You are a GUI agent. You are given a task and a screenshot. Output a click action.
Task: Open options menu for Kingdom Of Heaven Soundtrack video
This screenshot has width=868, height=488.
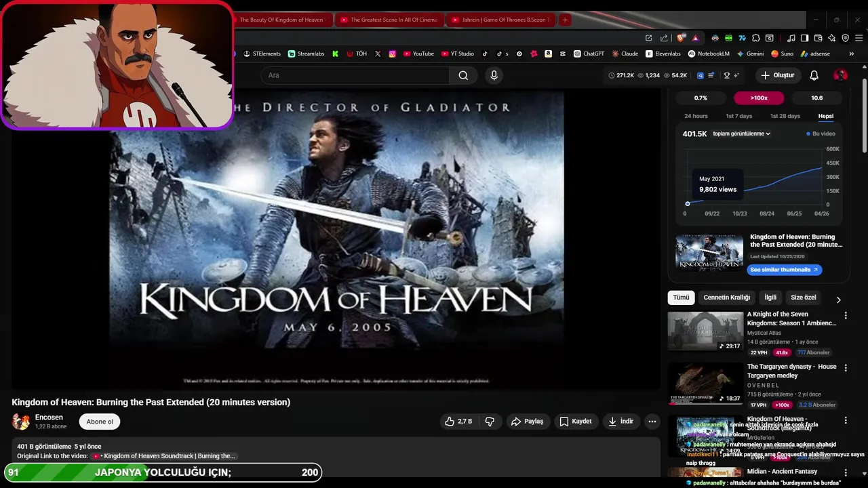[x=845, y=420]
